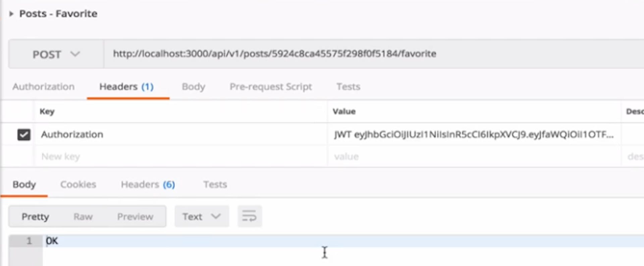Click the JWT token value cell
Viewport: 644px width, 266px height.
474,134
